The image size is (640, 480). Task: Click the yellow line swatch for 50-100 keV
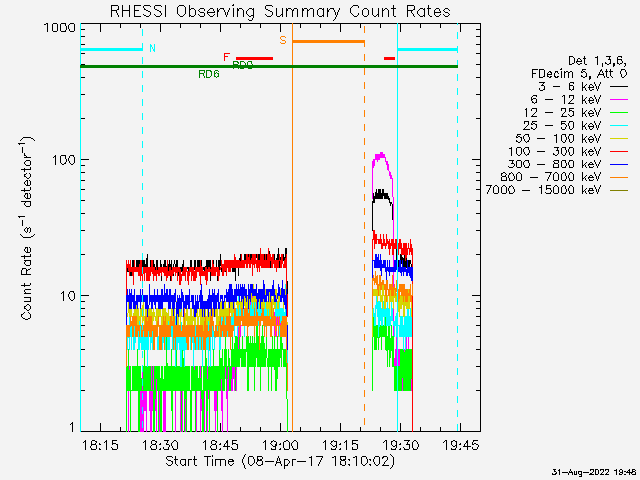click(x=619, y=139)
